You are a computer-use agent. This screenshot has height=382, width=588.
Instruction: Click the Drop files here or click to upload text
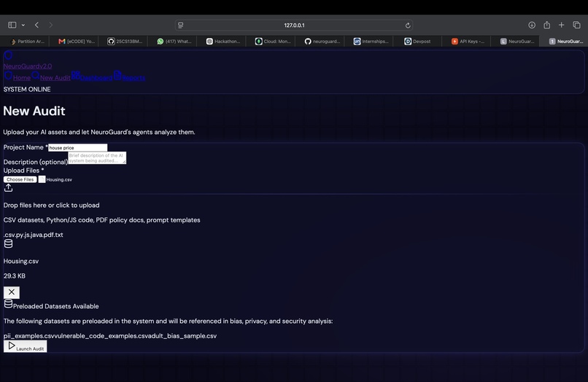pyautogui.click(x=51, y=205)
